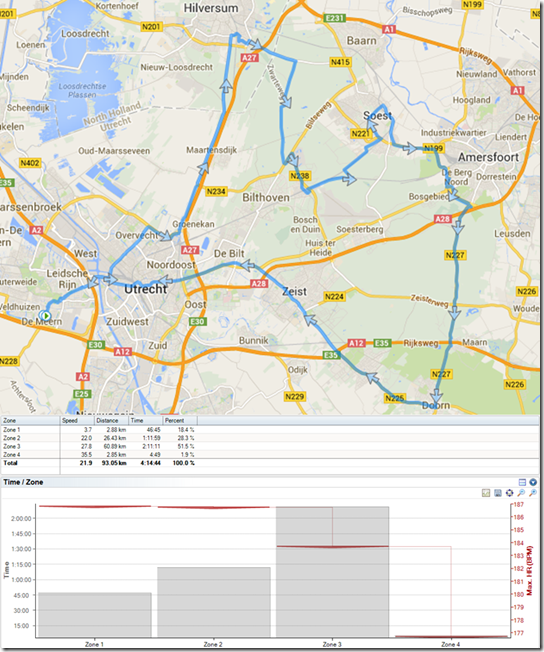The image size is (544, 652).
Task: Click the green route start marker near De Meern
Action: 45,316
